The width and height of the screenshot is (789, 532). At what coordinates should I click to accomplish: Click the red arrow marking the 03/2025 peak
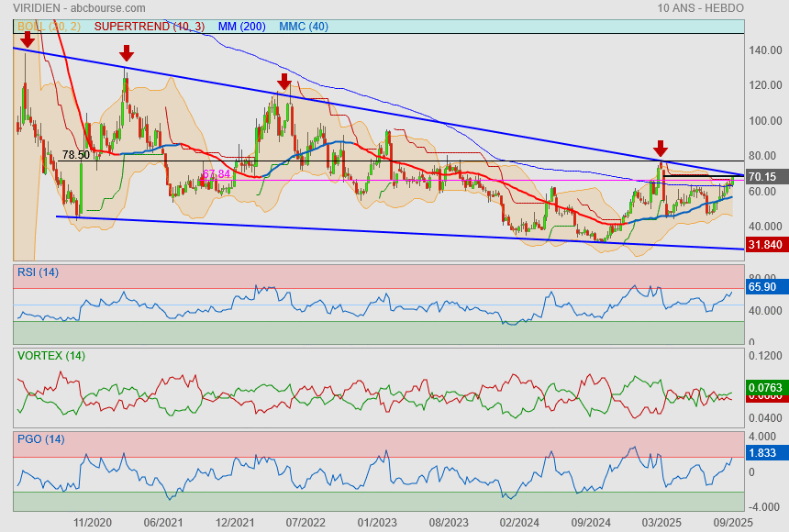tap(660, 149)
